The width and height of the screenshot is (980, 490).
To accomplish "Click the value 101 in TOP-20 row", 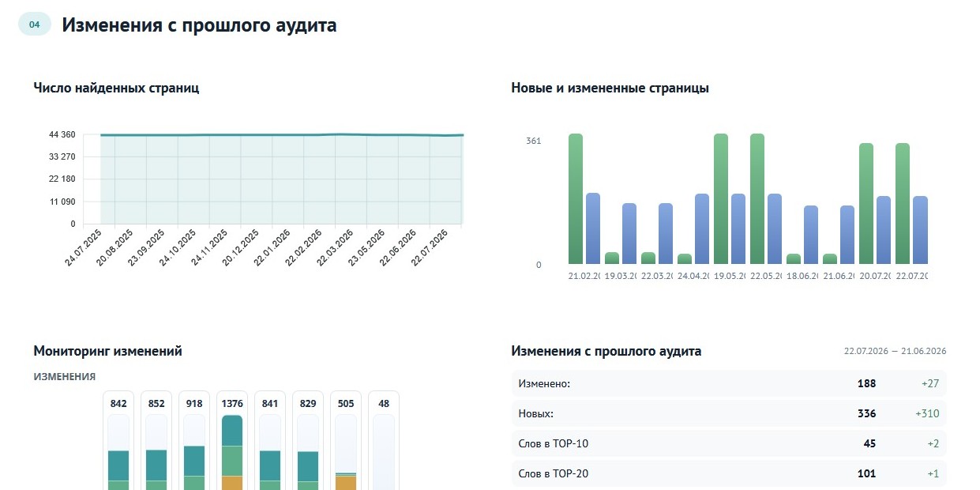I will [x=866, y=473].
